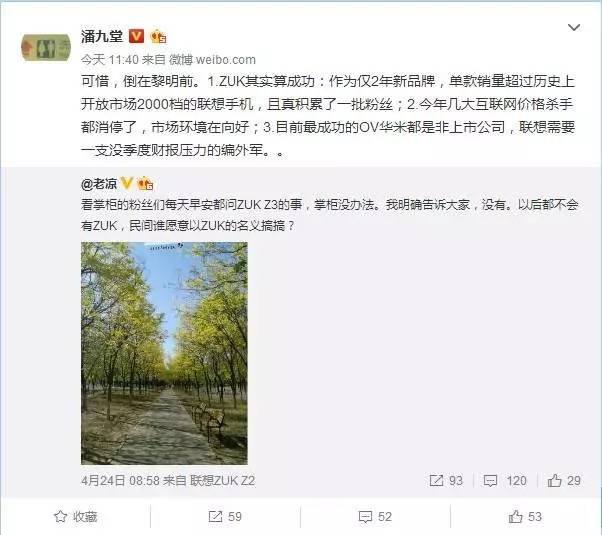View the yellow V badge beside 老凉
602x535 pixels.
(126, 183)
